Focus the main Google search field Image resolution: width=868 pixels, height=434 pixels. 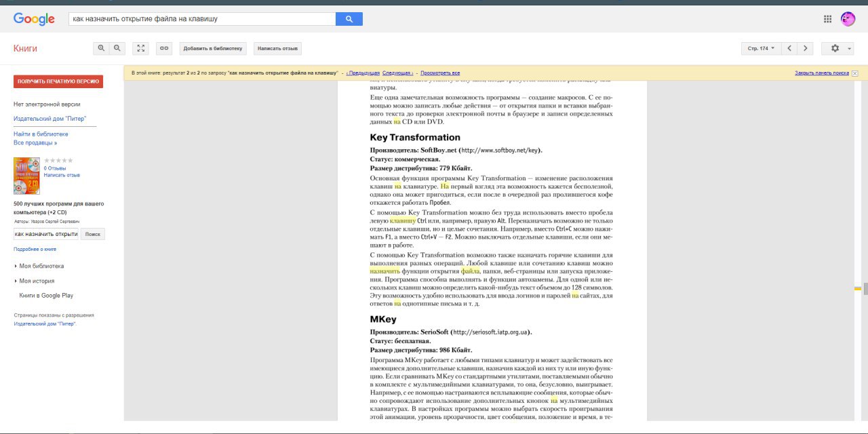(x=202, y=19)
